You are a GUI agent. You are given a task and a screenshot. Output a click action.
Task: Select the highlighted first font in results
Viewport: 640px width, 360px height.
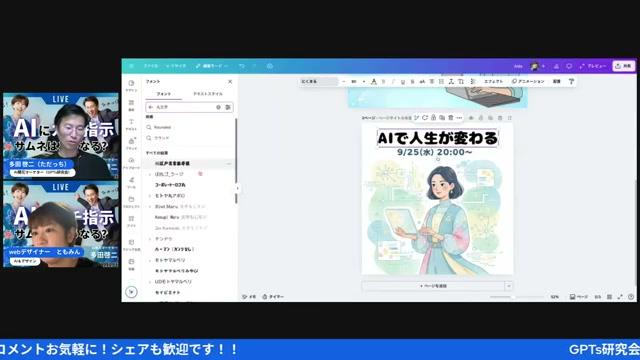click(189, 163)
